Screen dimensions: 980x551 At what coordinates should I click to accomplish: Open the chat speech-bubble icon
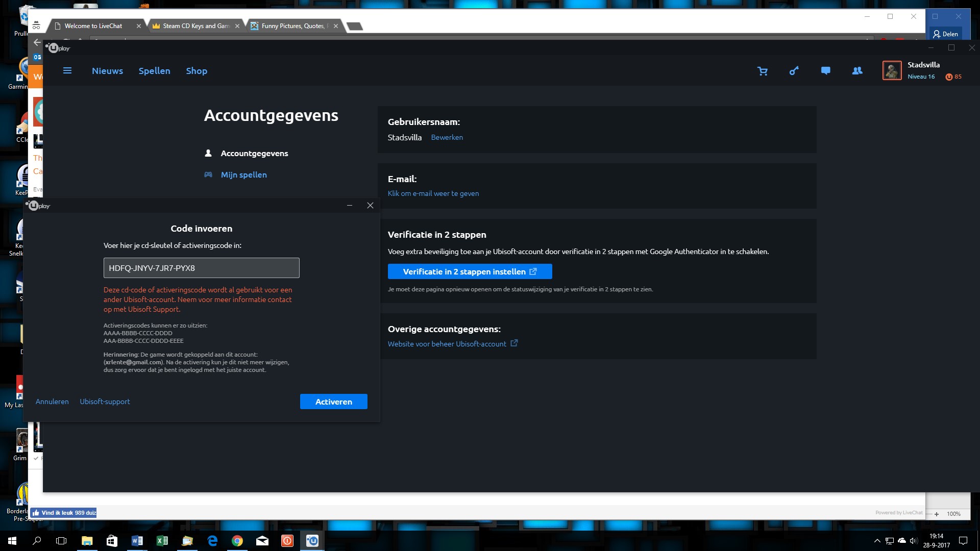[825, 71]
